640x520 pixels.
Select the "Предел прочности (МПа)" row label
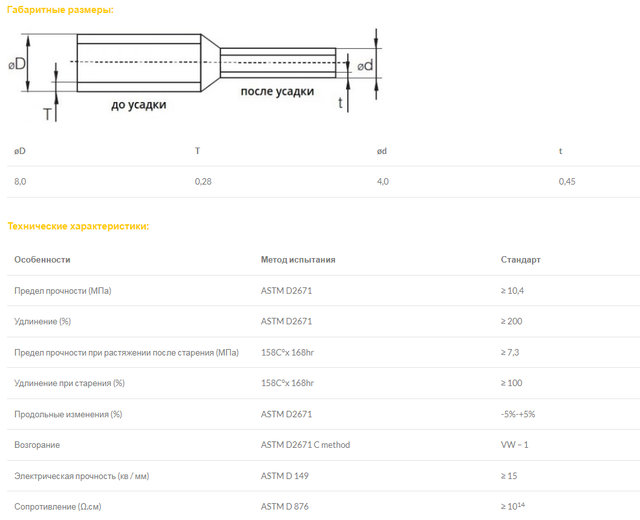[63, 291]
